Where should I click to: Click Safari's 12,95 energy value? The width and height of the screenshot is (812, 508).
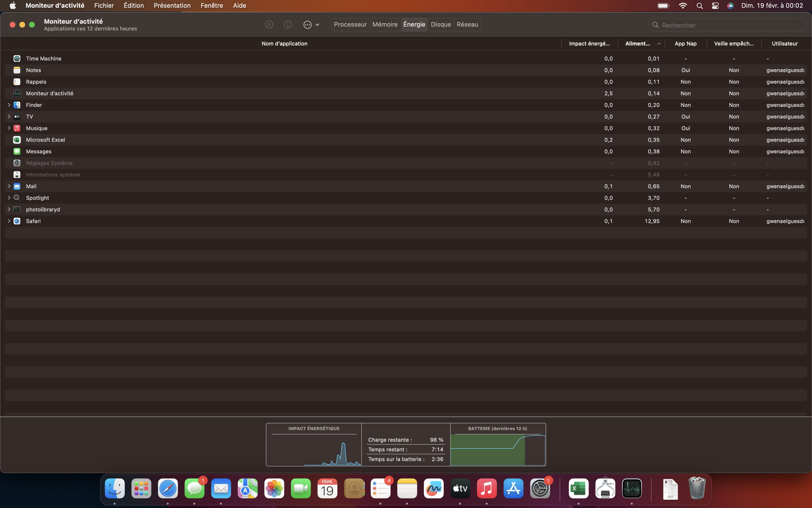tap(652, 221)
